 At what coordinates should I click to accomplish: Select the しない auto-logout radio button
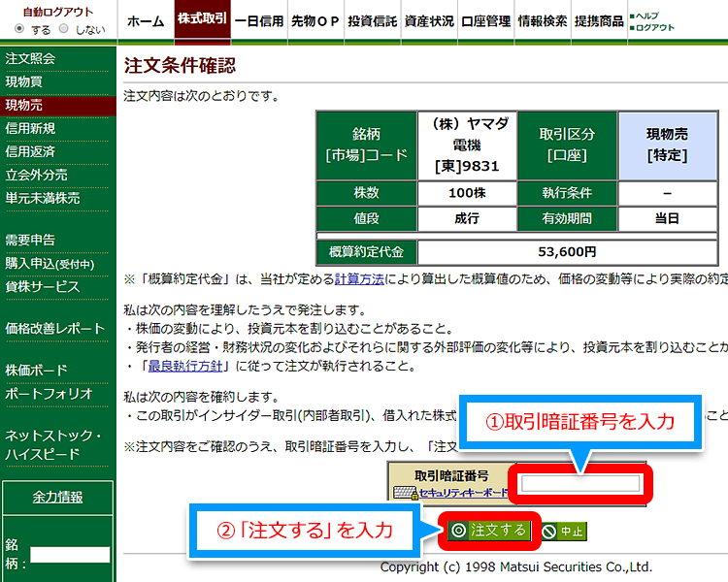pos(64,29)
